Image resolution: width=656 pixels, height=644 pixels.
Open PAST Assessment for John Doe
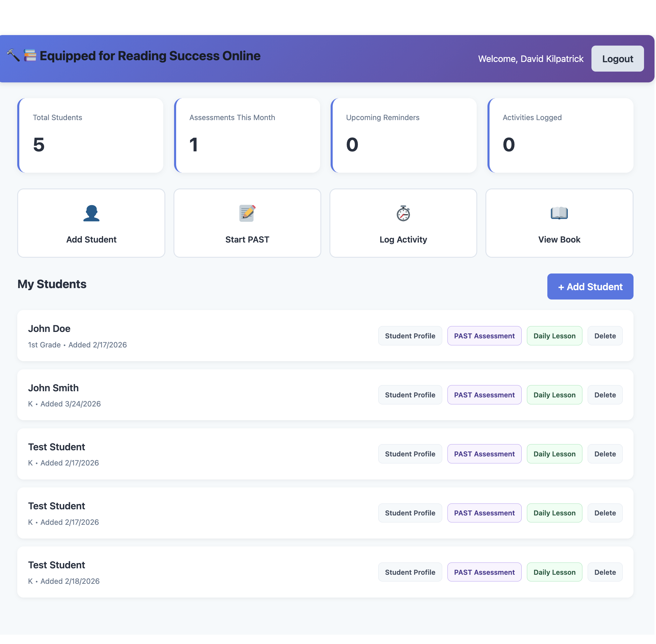pyautogui.click(x=484, y=336)
